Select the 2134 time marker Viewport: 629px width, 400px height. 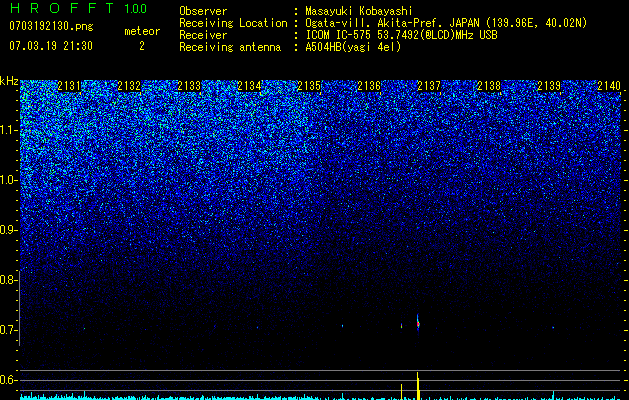click(249, 86)
